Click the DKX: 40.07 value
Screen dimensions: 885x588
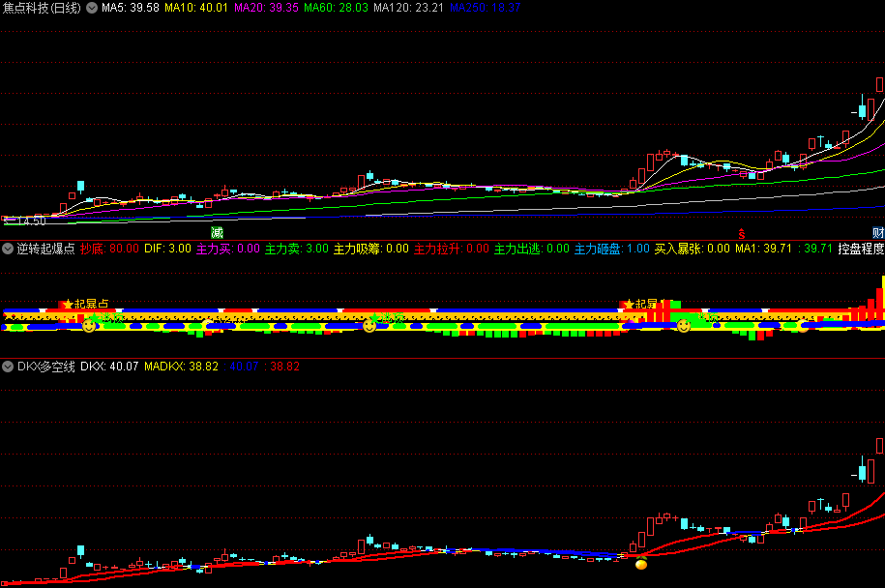pos(109,367)
